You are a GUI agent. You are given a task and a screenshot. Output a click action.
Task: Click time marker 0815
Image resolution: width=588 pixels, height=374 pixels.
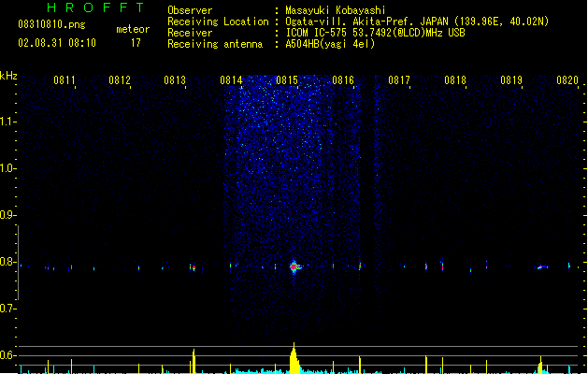(x=287, y=80)
